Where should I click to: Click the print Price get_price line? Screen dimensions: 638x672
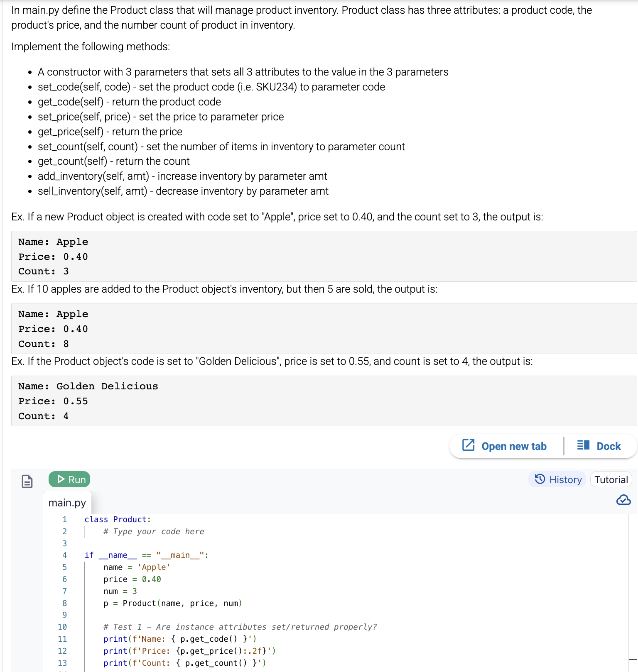(x=190, y=651)
